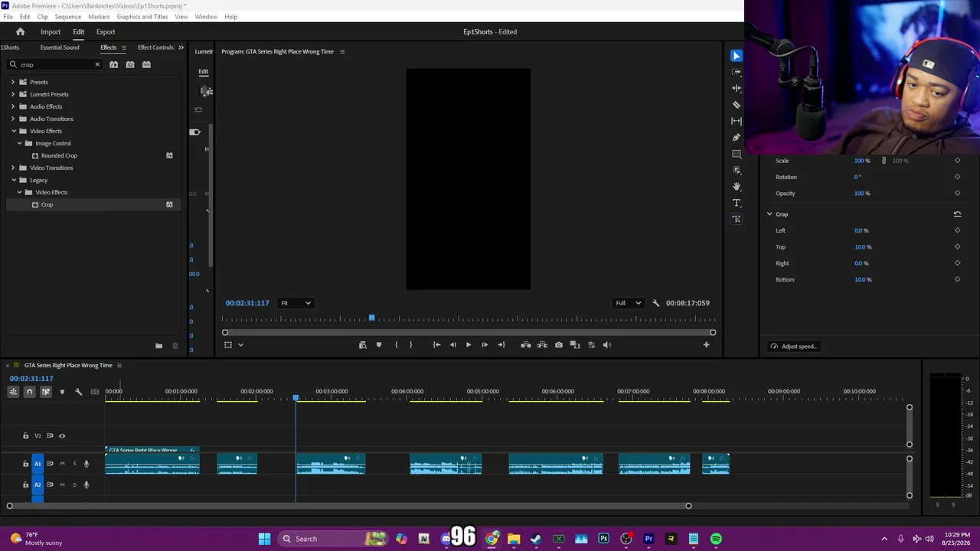Clear the crop search field
Viewport: 980px width, 551px height.
[x=97, y=65]
